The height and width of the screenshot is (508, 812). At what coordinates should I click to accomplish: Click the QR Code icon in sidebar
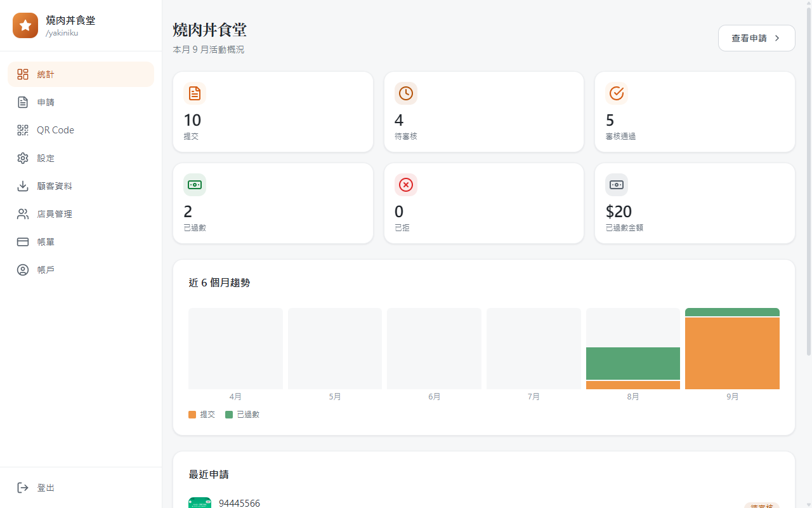[x=23, y=130]
